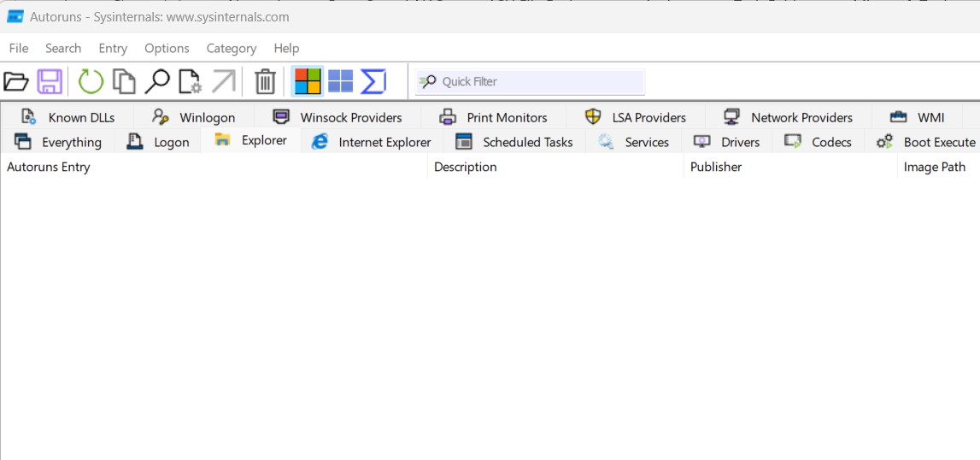Image resolution: width=980 pixels, height=460 pixels.
Task: Switch to the Winsock Providers tab
Action: (x=337, y=117)
